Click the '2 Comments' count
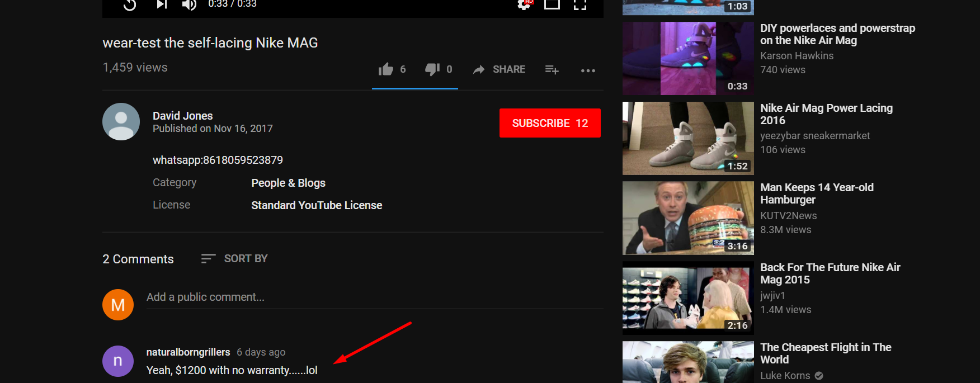The image size is (980, 383). pos(138,259)
